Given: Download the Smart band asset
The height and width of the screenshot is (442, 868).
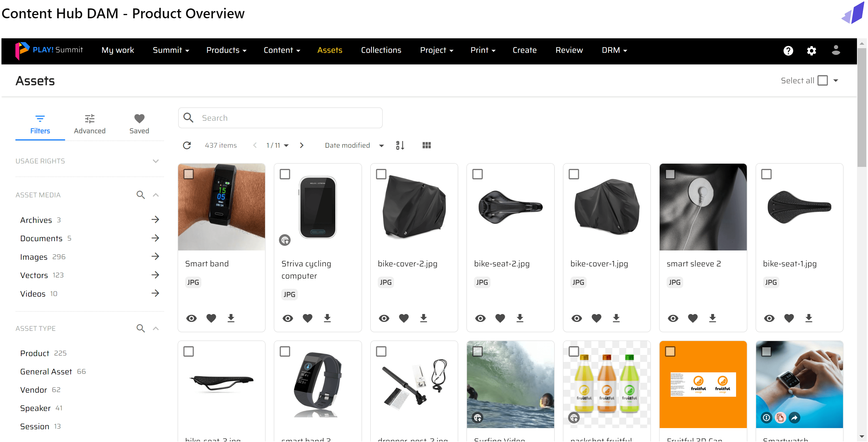Looking at the screenshot, I should pos(231,318).
